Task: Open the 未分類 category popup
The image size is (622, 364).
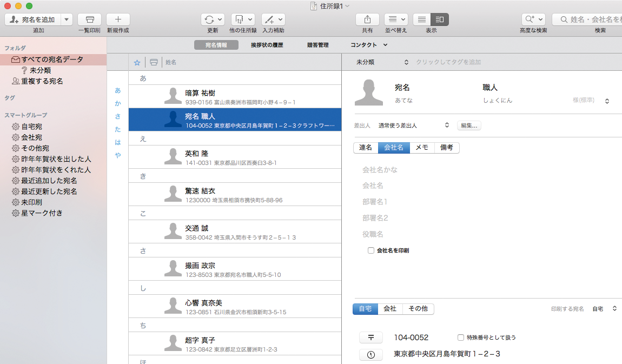Action: 382,62
